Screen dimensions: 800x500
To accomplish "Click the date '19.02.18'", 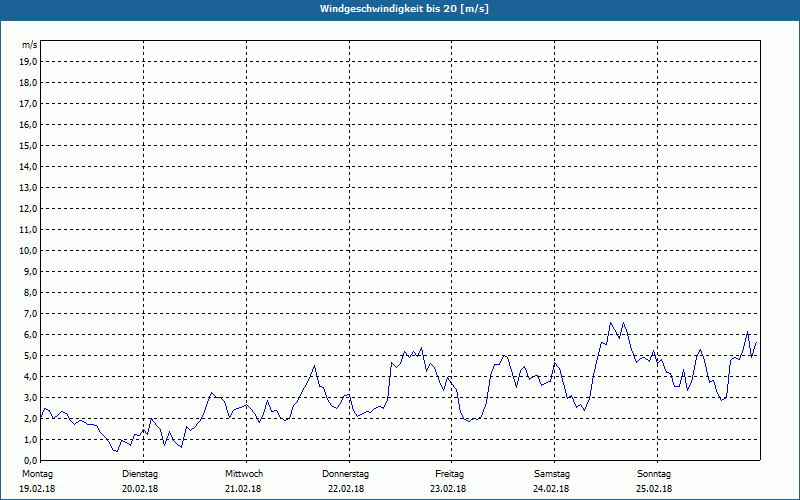I will coord(37,489).
